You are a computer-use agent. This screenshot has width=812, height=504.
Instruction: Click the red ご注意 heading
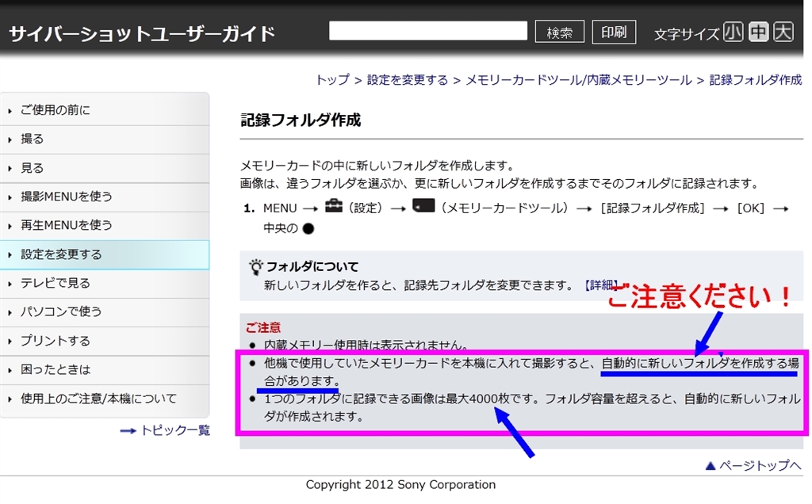(263, 327)
